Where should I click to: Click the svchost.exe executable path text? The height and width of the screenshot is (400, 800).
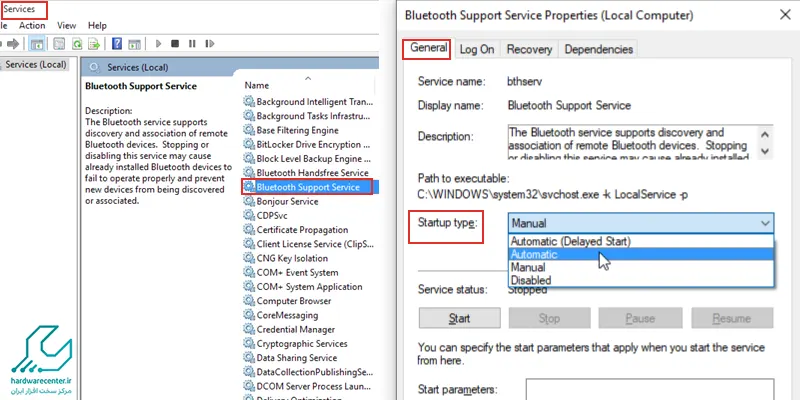point(553,194)
